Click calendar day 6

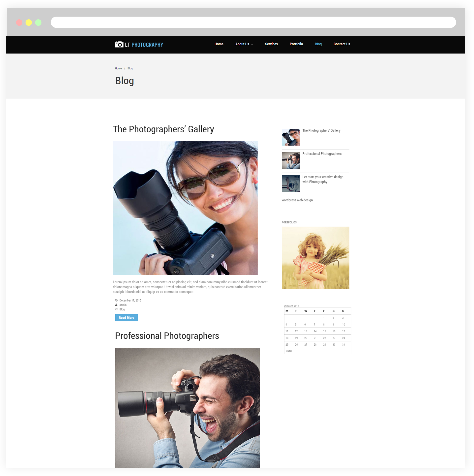[305, 324]
